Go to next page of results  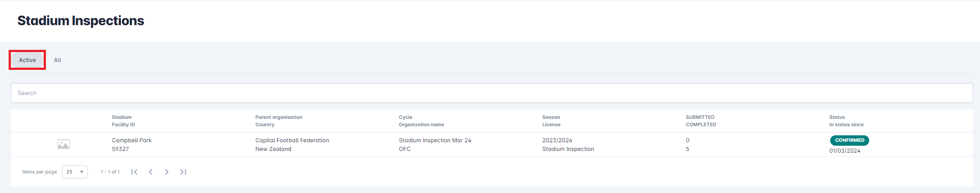[167, 172]
